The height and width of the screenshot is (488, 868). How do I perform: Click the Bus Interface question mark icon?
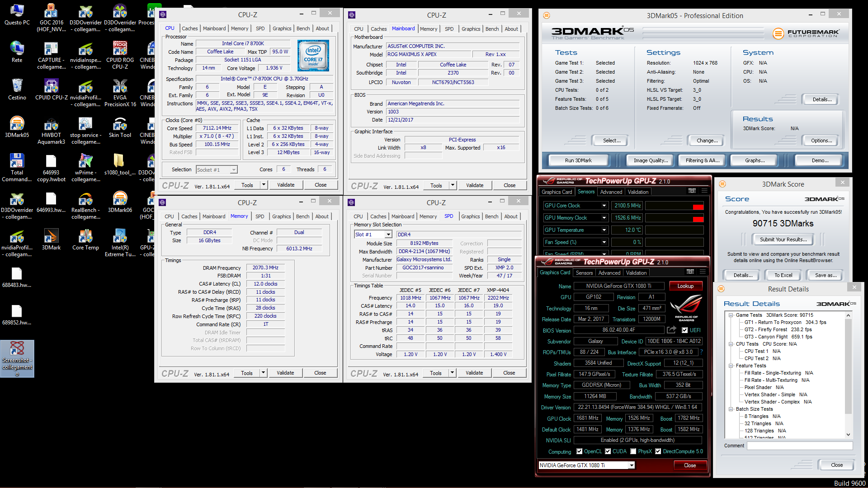click(x=701, y=352)
